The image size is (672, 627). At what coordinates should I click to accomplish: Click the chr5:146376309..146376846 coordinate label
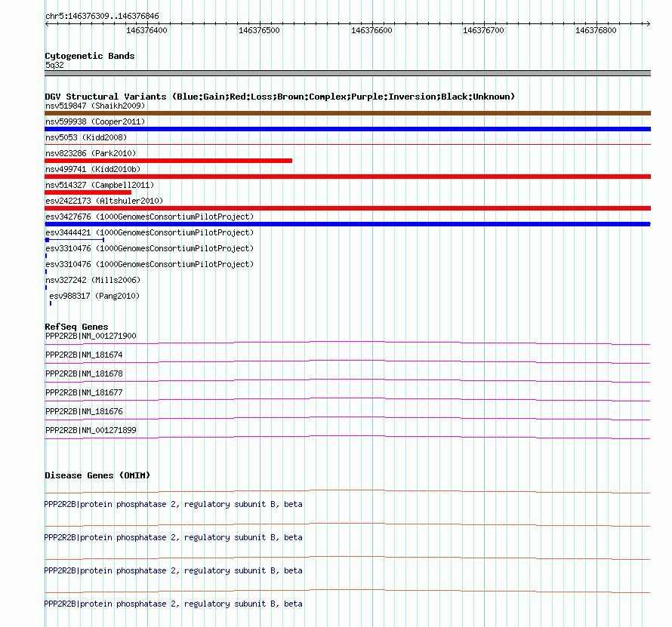(x=102, y=17)
